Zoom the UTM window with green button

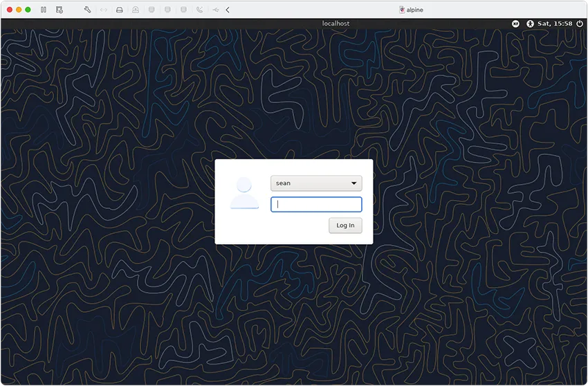click(28, 10)
